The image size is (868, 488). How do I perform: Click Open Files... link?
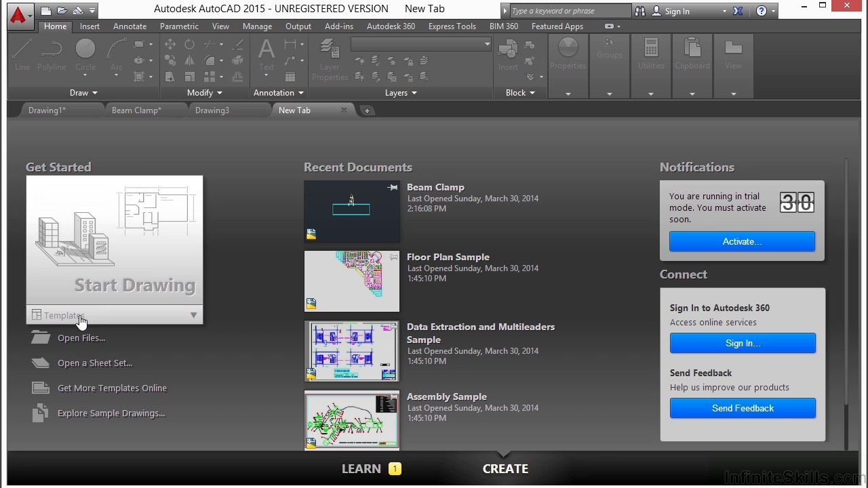click(x=81, y=338)
